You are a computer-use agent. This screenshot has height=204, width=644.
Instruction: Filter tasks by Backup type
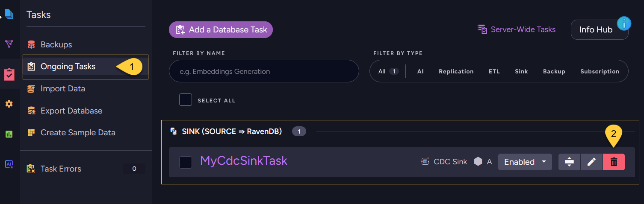tap(554, 71)
